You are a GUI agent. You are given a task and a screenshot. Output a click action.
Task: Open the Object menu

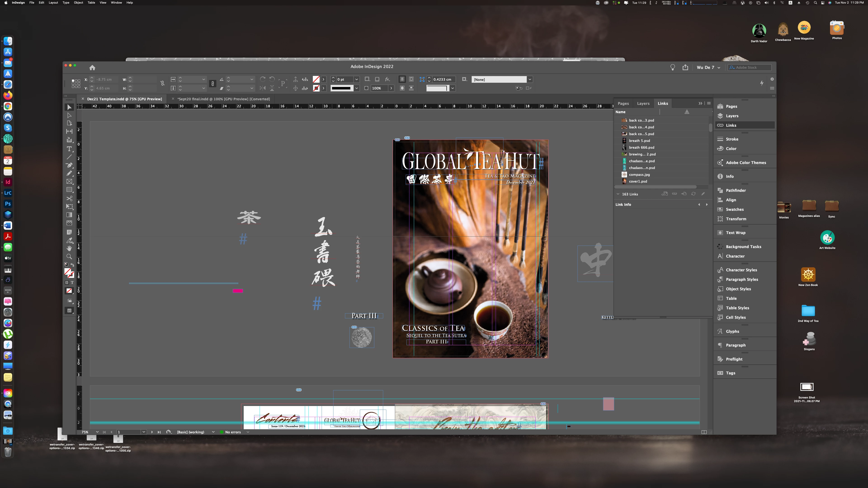click(78, 3)
